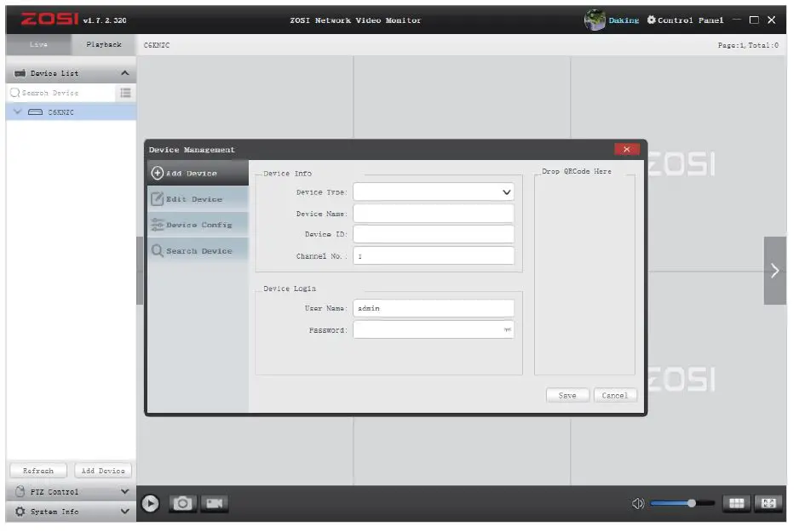The height and width of the screenshot is (532, 799).
Task: Click the Page:1, Total:0 status text
Action: point(748,45)
